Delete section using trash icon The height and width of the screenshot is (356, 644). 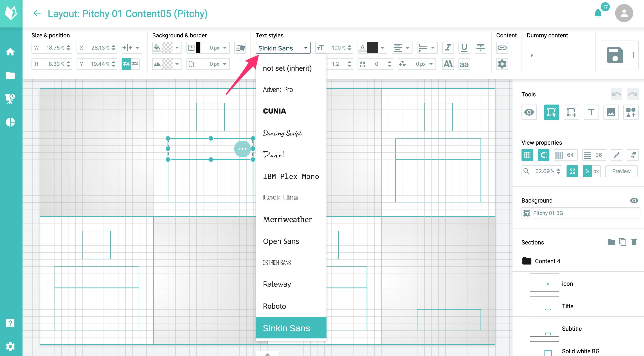634,242
